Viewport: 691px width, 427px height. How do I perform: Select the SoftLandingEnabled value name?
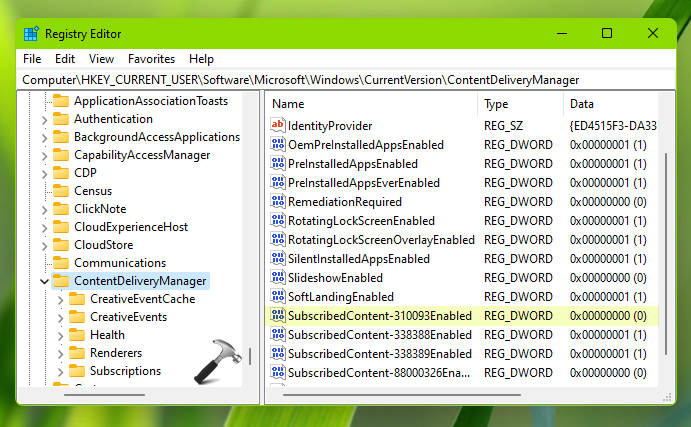[341, 297]
